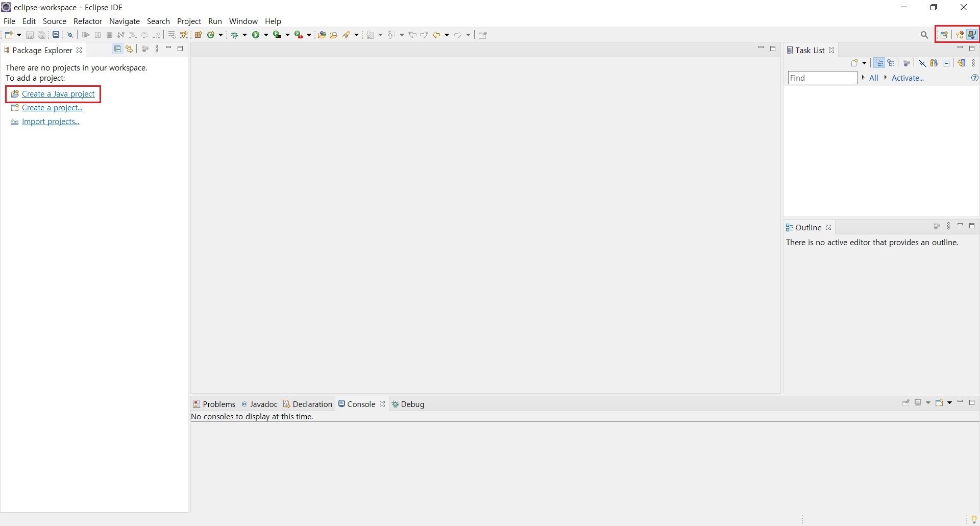
Task: Switch to the Debug tab
Action: pos(408,404)
